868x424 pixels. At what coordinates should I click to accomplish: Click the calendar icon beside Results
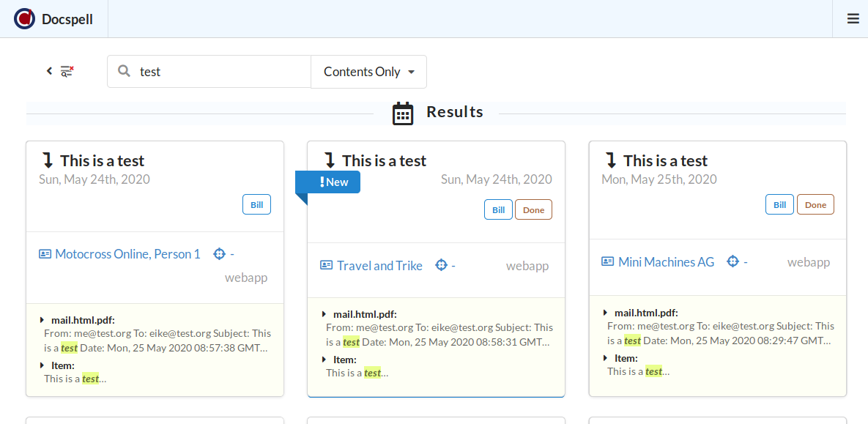[403, 114]
